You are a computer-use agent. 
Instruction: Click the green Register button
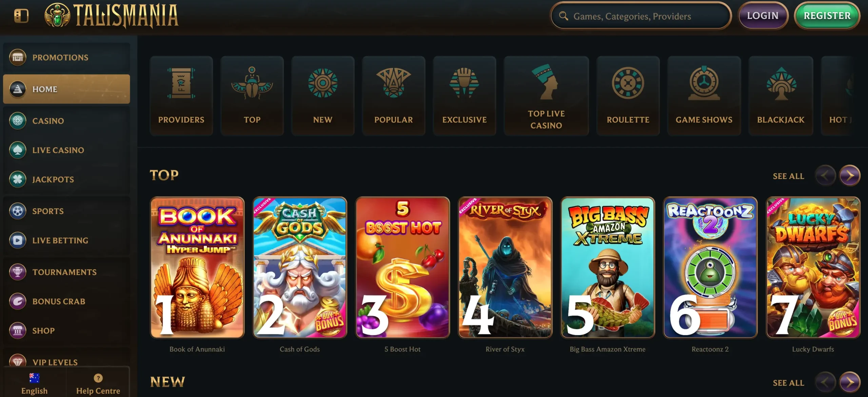827,16
